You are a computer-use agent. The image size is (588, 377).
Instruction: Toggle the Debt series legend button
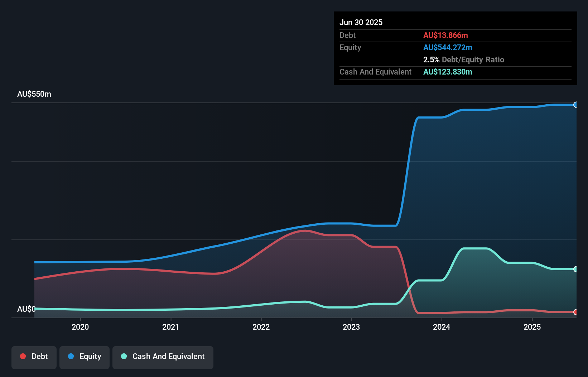point(34,357)
